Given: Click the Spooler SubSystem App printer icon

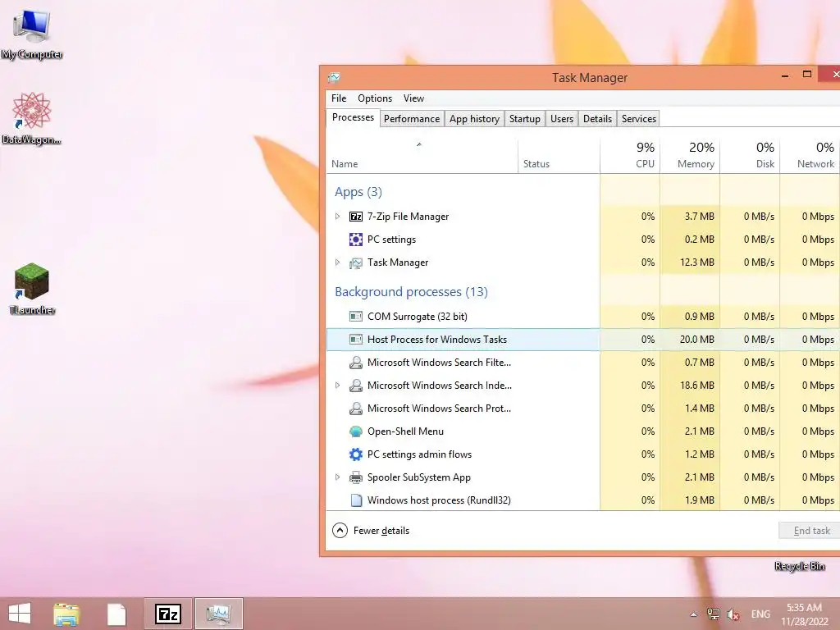Looking at the screenshot, I should (356, 477).
